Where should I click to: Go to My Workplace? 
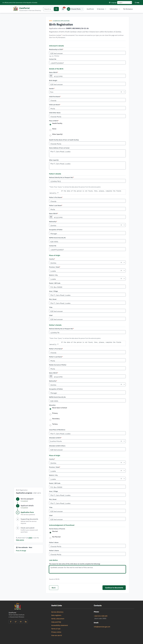(x=128, y=9)
